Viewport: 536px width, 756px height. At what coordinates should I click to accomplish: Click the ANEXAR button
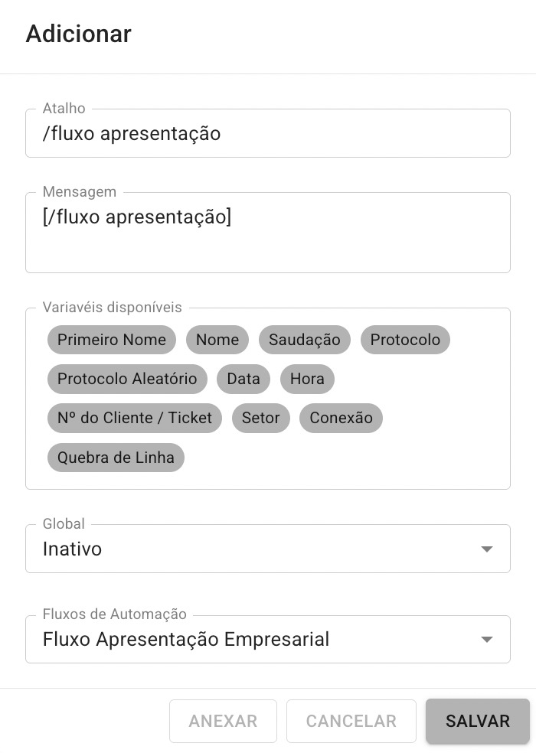tap(223, 721)
